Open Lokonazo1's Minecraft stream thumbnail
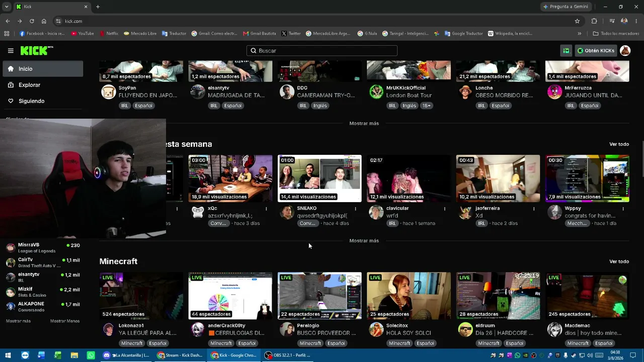644x362 pixels. tap(141, 296)
